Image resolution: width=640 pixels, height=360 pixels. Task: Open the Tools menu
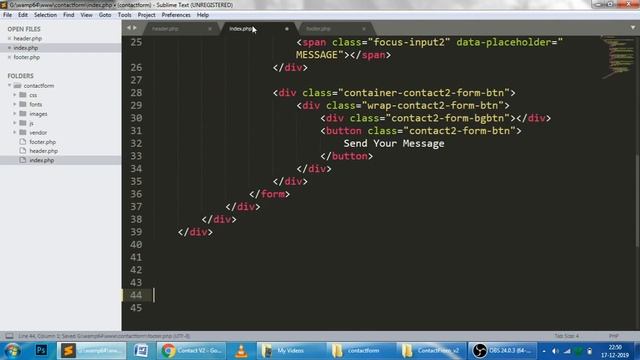click(124, 15)
